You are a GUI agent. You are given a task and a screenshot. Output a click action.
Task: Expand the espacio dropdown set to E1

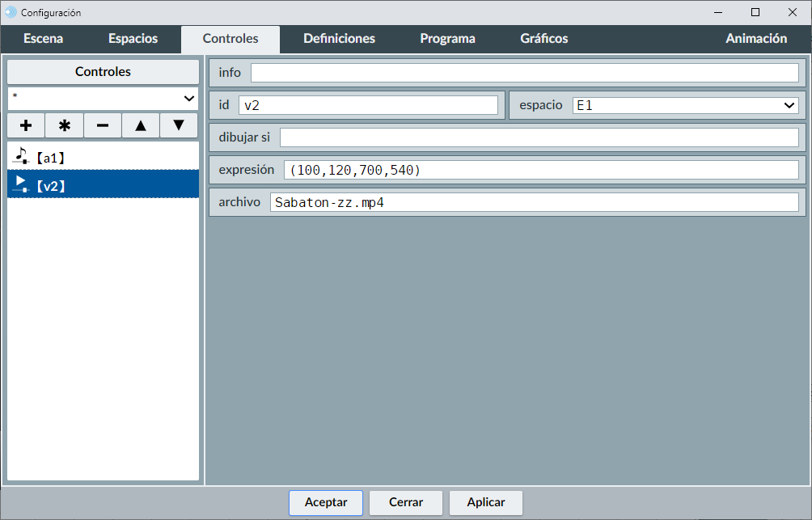click(685, 105)
